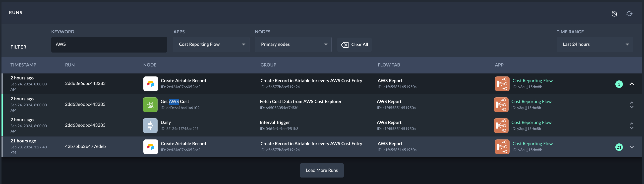
Task: Click the refresh runs icon
Action: 629,13
